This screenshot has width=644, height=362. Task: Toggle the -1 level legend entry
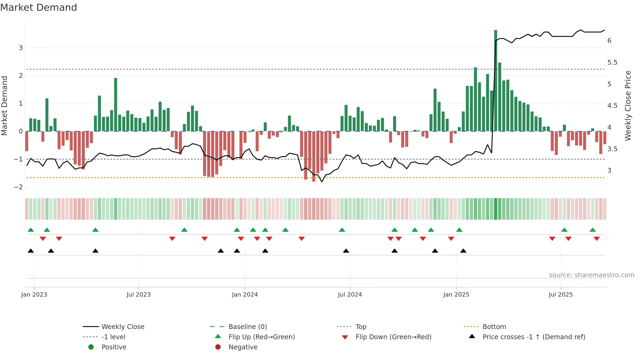point(104,337)
